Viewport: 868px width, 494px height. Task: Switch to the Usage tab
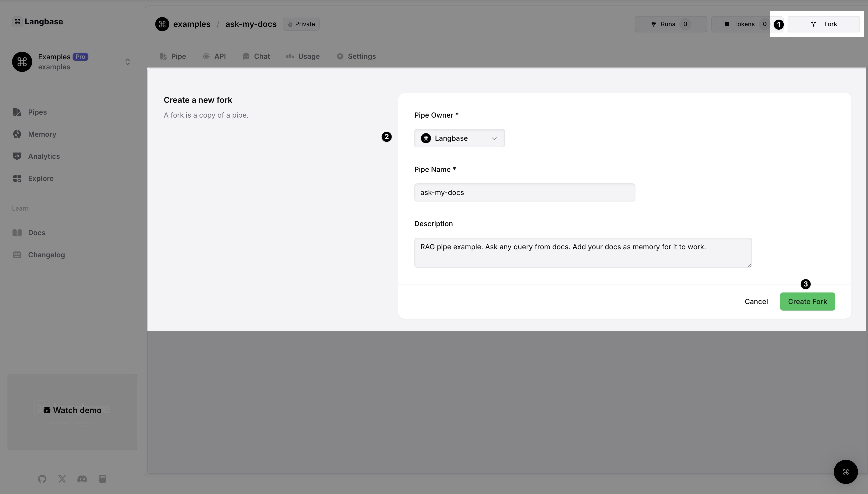click(303, 56)
